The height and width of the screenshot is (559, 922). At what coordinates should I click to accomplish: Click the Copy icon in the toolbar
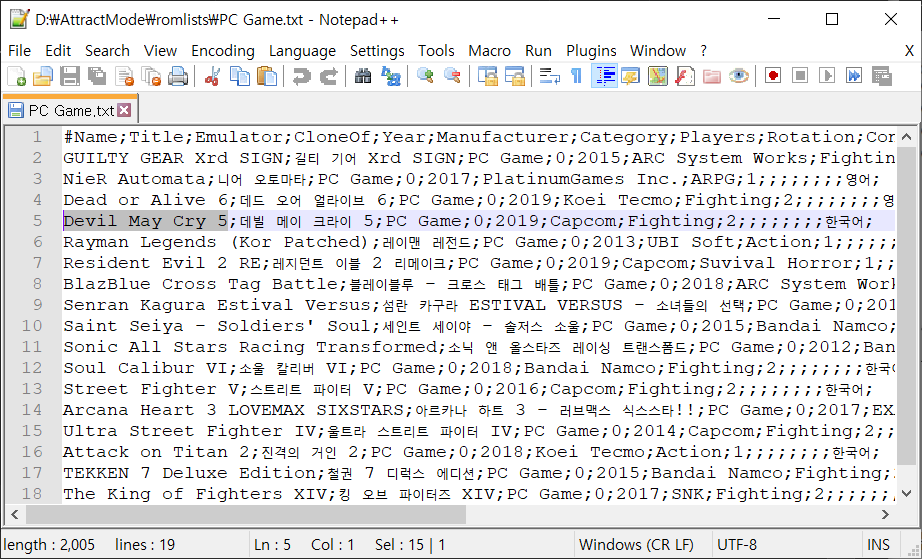[239, 76]
